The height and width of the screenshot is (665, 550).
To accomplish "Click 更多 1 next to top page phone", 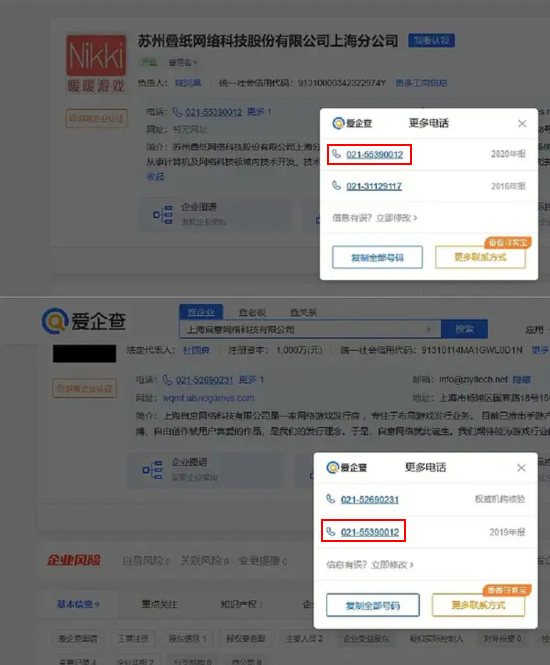I will tap(259, 112).
